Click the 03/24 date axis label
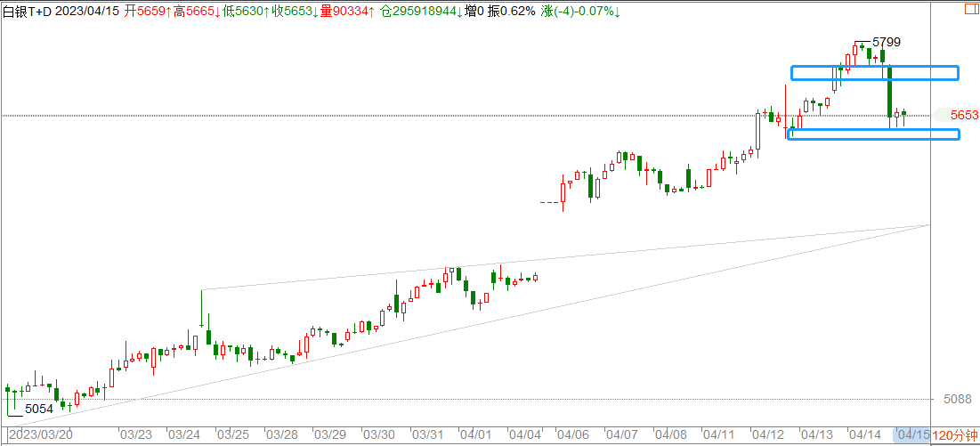This screenshot has height=446, width=980. point(183,434)
